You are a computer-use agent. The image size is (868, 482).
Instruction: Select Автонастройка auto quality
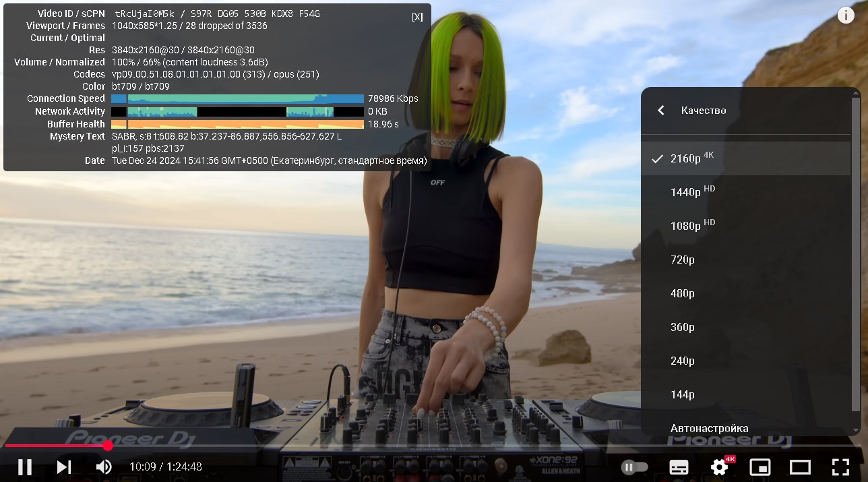click(745, 428)
